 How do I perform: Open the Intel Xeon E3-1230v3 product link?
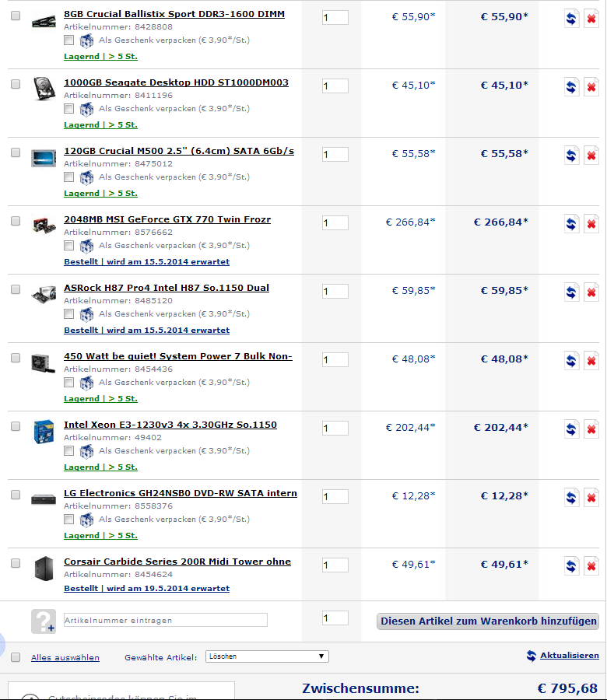pos(170,425)
